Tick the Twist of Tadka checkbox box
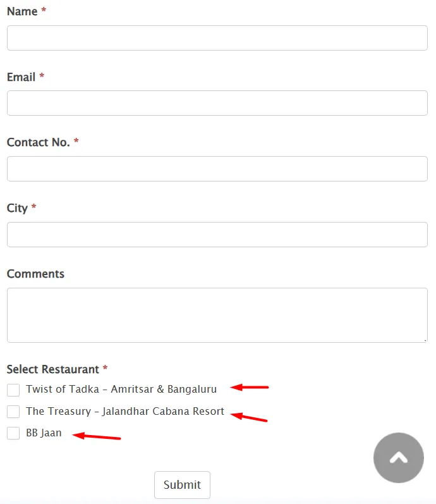The width and height of the screenshot is (436, 504). coord(13,390)
